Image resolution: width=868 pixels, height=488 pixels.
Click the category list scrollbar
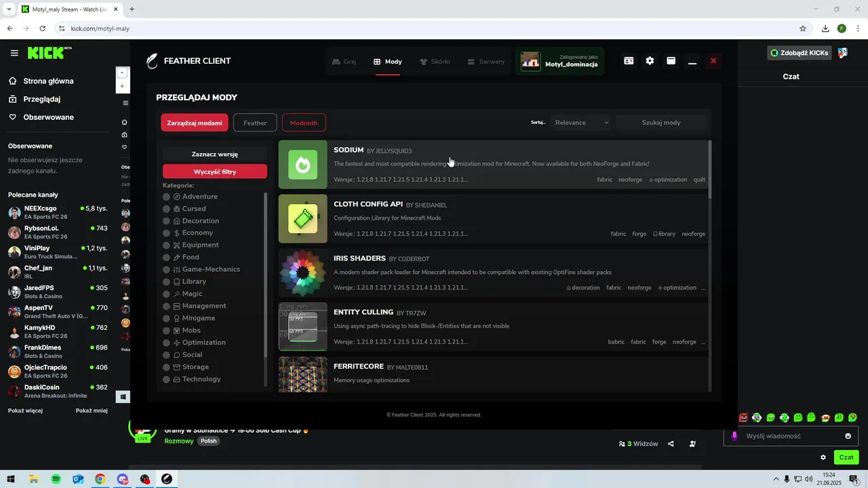point(265,274)
